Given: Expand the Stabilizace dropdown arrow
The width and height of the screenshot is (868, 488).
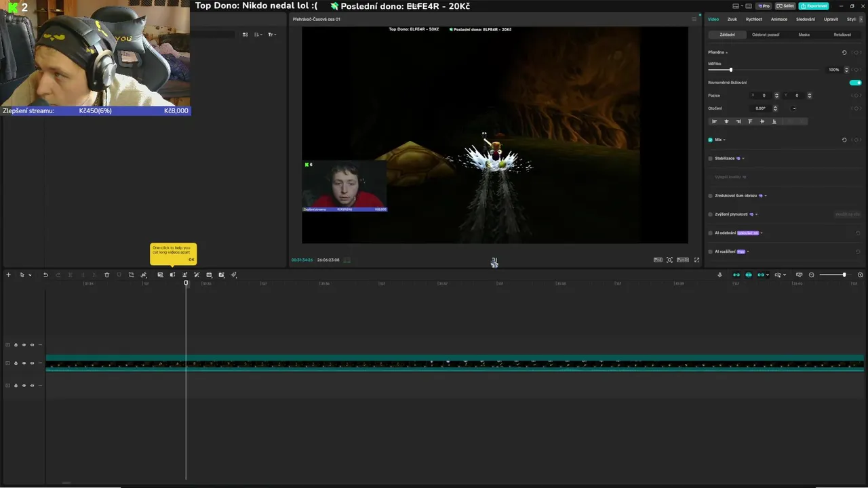Looking at the screenshot, I should (743, 159).
